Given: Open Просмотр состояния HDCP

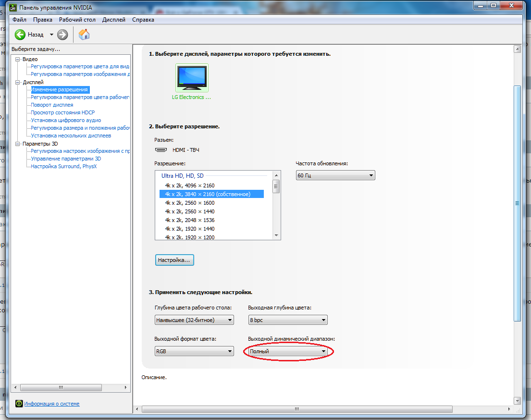Looking at the screenshot, I should pos(62,112).
